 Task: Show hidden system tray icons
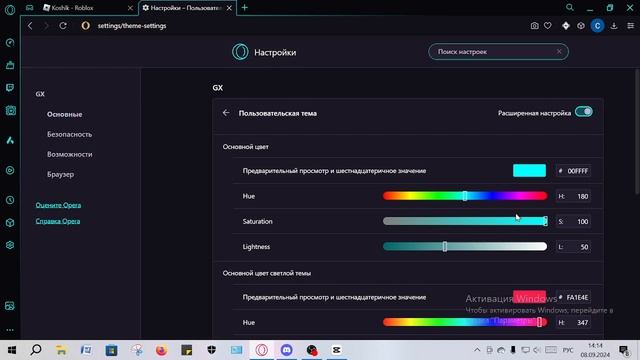(x=477, y=350)
